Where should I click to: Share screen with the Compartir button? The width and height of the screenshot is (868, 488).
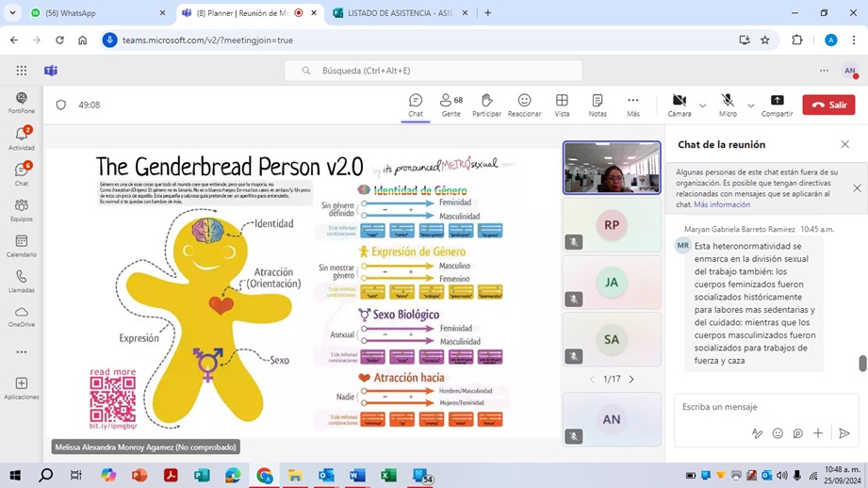point(778,105)
